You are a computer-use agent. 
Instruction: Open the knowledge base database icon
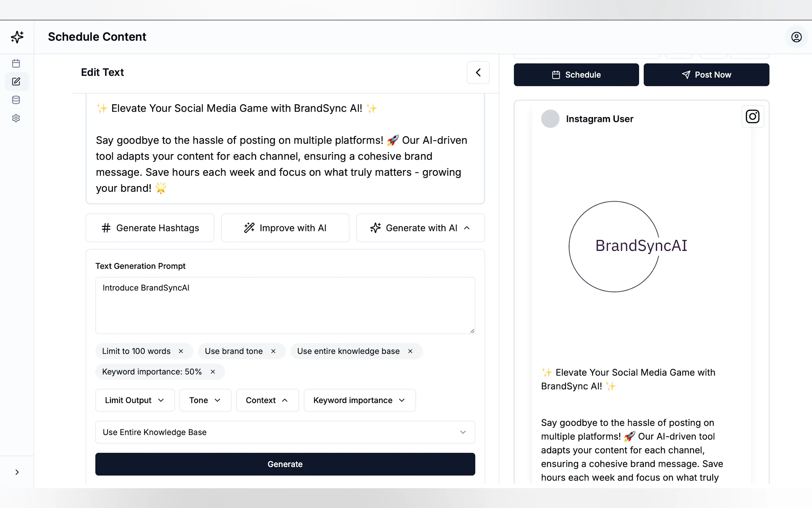(16, 100)
